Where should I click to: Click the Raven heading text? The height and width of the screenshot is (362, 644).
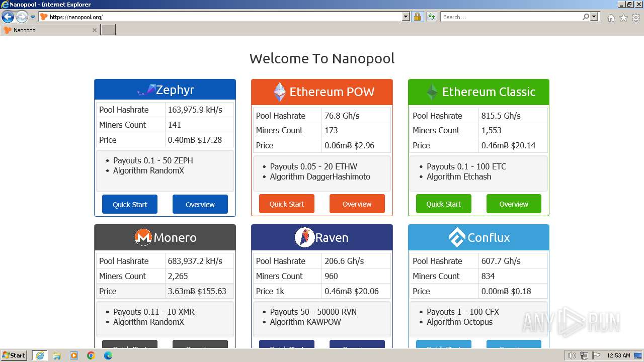click(x=332, y=237)
